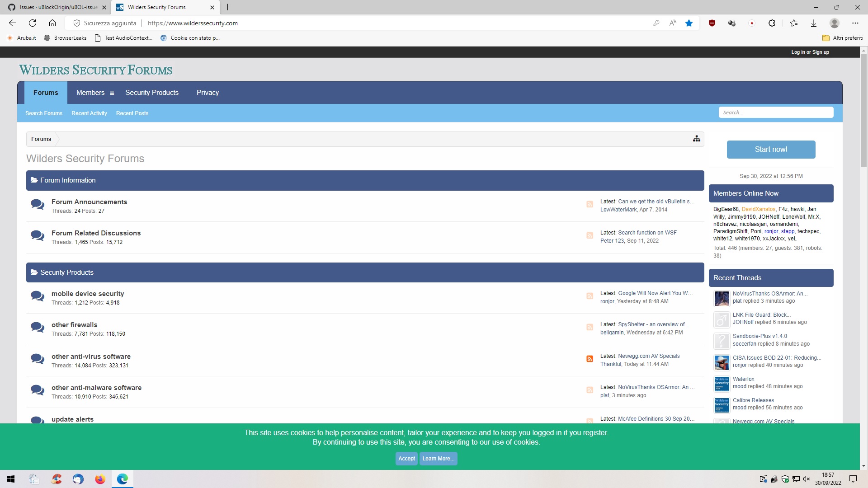Image resolution: width=868 pixels, height=488 pixels.
Task: Open the other firewalls forum
Action: pyautogui.click(x=74, y=325)
